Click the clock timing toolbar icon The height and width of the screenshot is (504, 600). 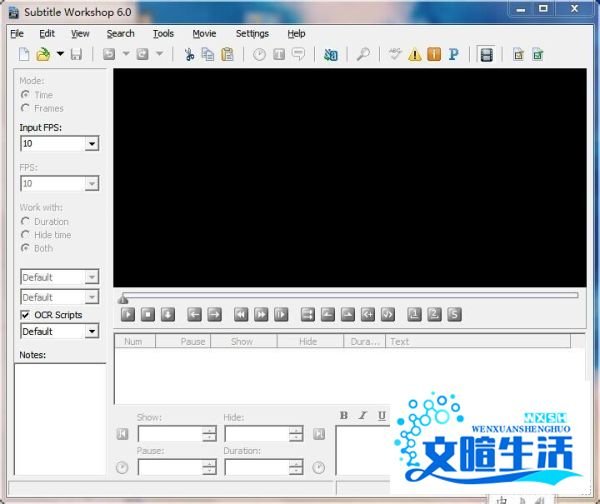click(259, 55)
